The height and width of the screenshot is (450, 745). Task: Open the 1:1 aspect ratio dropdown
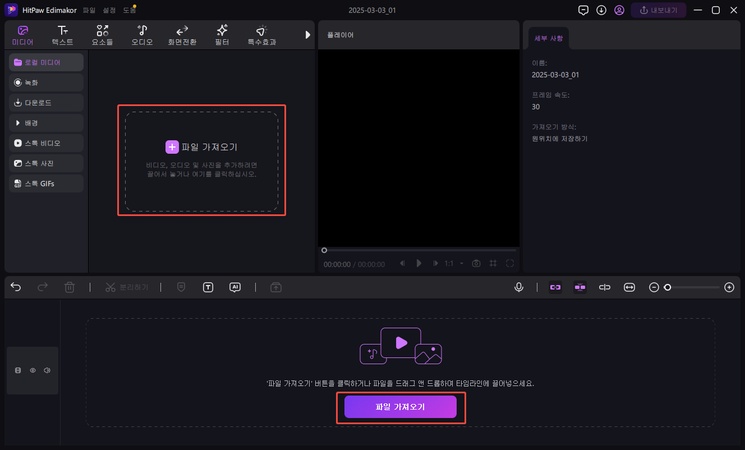point(454,263)
